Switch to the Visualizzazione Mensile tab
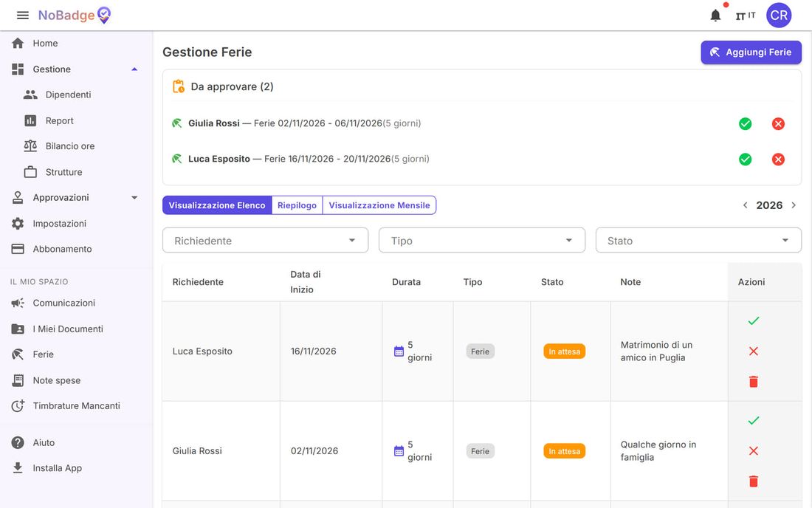The height and width of the screenshot is (508, 812). pyautogui.click(x=379, y=205)
